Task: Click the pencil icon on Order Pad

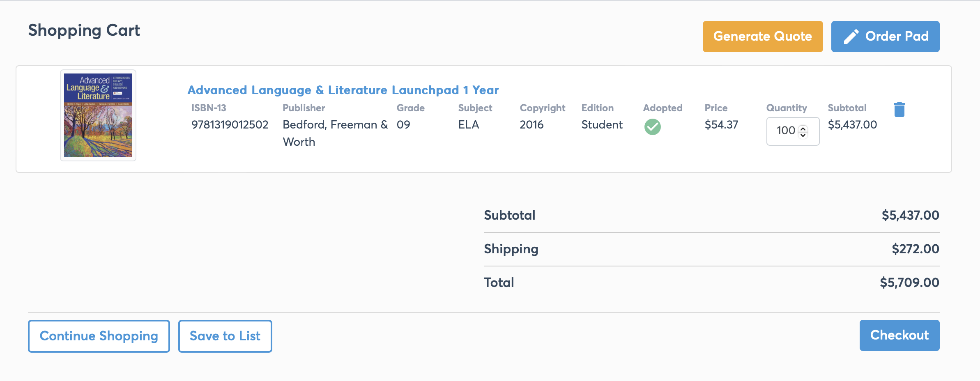Action: pyautogui.click(x=851, y=37)
